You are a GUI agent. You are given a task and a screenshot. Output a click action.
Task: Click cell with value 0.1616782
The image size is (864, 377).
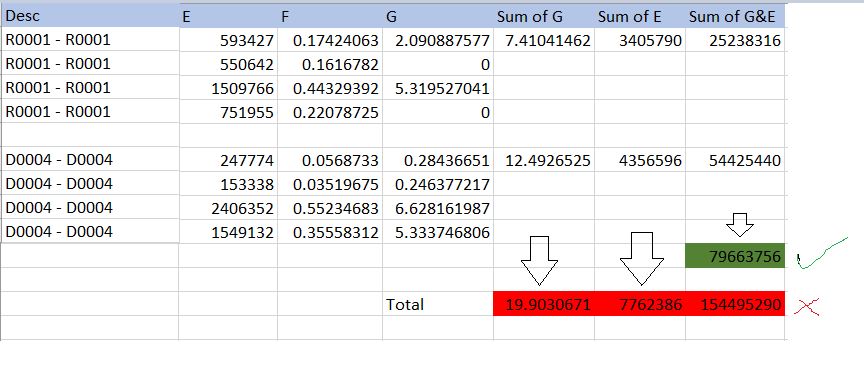(330, 64)
